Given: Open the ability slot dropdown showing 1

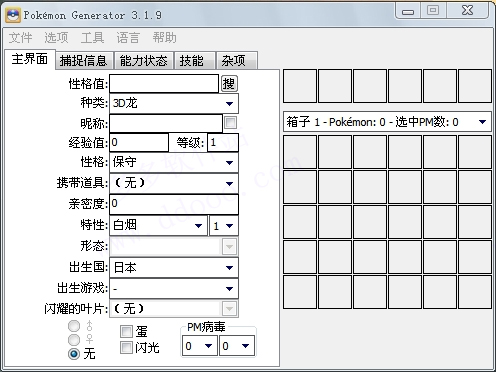Looking at the screenshot, I should click(x=224, y=226).
